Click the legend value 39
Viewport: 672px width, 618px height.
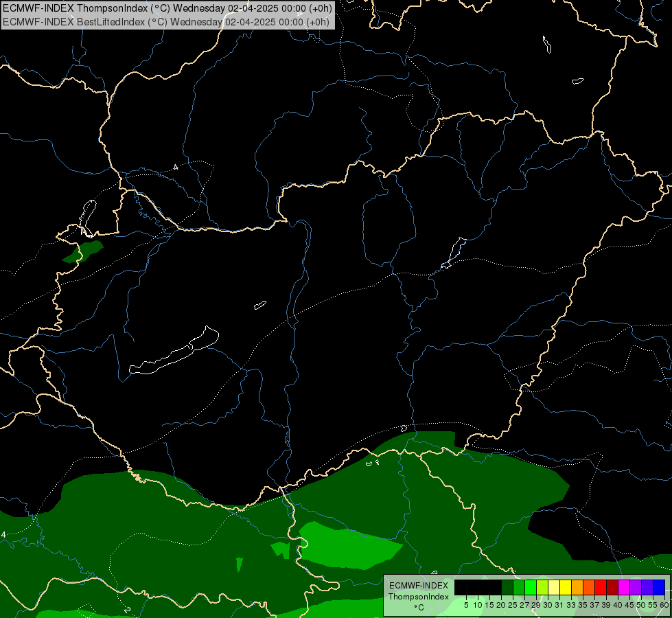pos(606,605)
